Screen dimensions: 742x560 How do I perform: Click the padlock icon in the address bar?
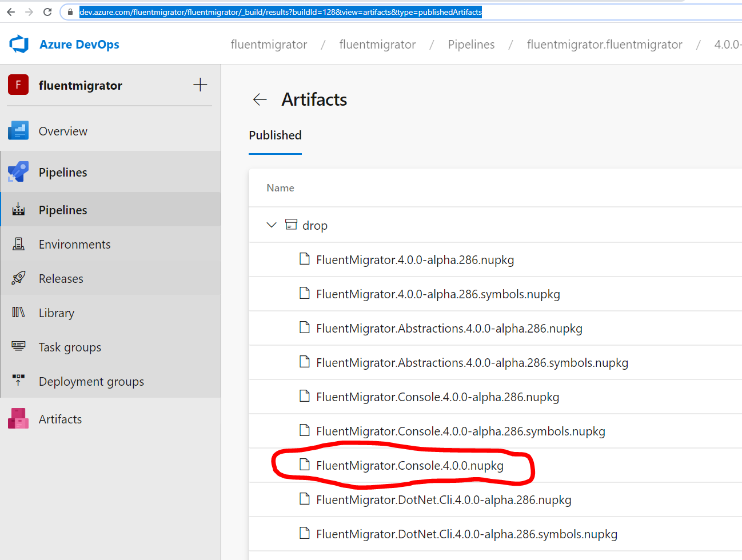(69, 11)
